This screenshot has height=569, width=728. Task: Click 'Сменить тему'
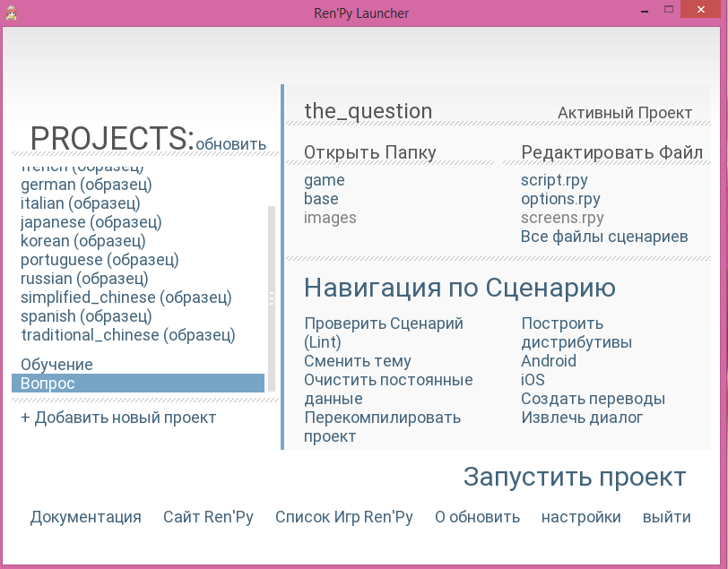(358, 361)
